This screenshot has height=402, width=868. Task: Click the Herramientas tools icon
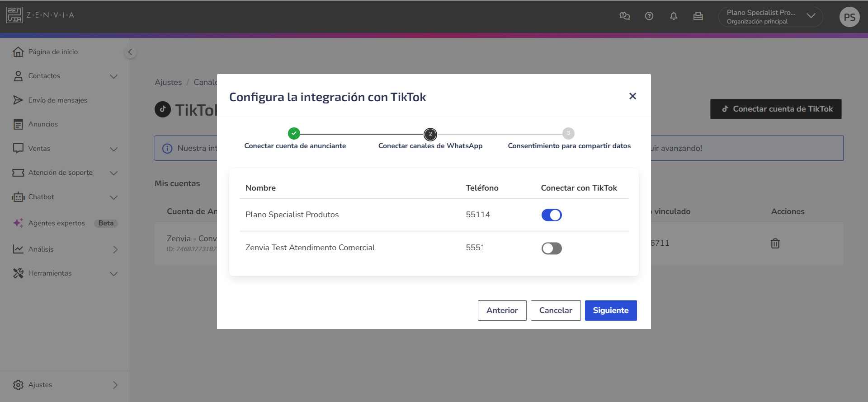pyautogui.click(x=18, y=273)
